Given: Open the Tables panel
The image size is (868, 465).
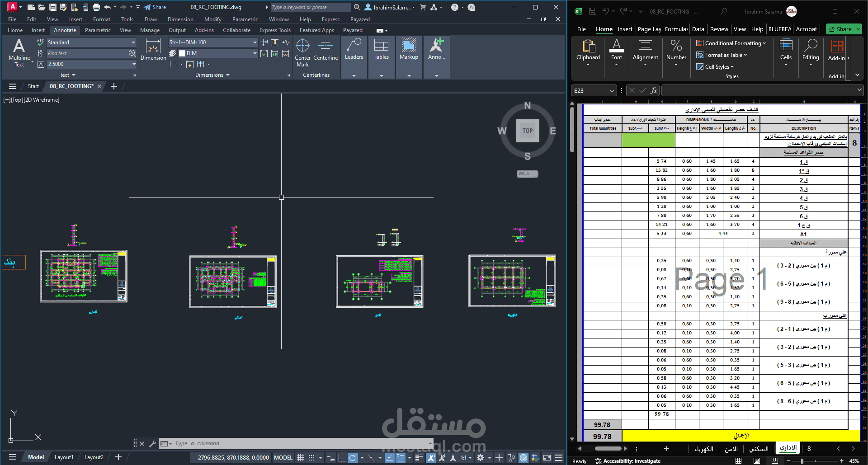Looking at the screenshot, I should click(381, 50).
